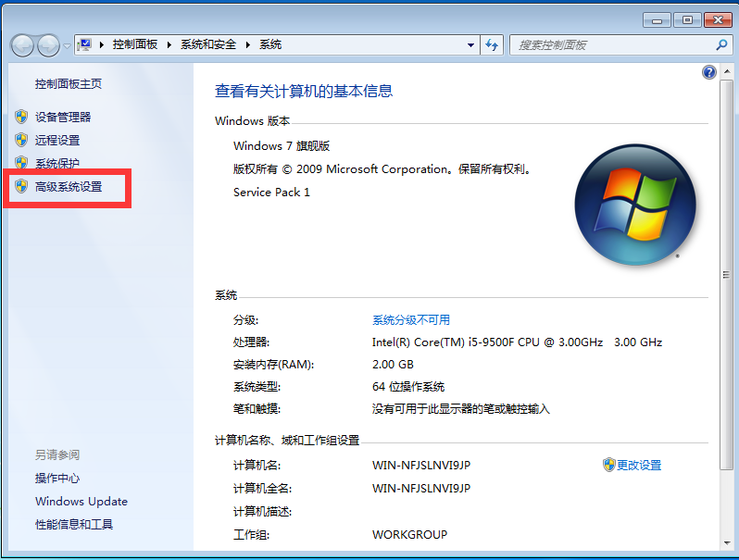Click the Windows 7 旗舰版 text
The width and height of the screenshot is (739, 560).
282,146
